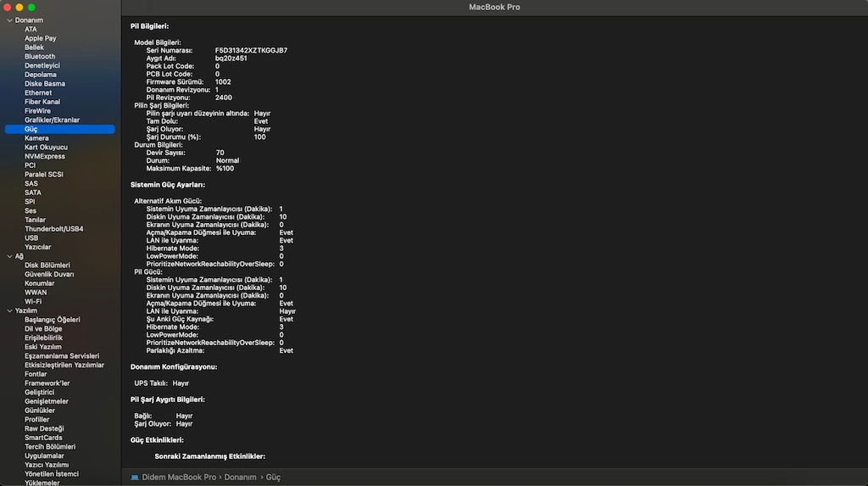868x486 pixels.
Task: Click the serial number F5D31342XZTKGGJB7
Action: click(x=251, y=50)
